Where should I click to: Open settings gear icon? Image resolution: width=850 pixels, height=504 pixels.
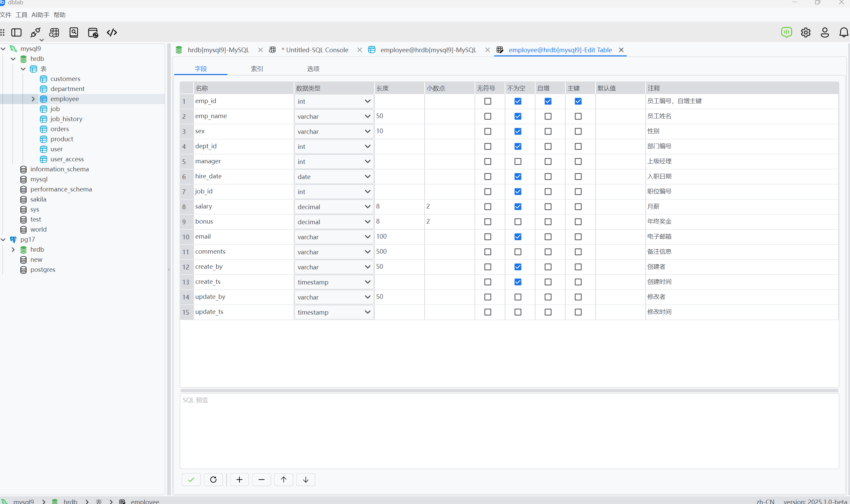(805, 32)
